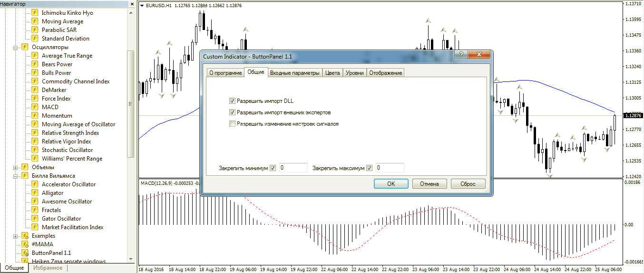
Task: Select the Fractals indicator icon
Action: pyautogui.click(x=35, y=210)
